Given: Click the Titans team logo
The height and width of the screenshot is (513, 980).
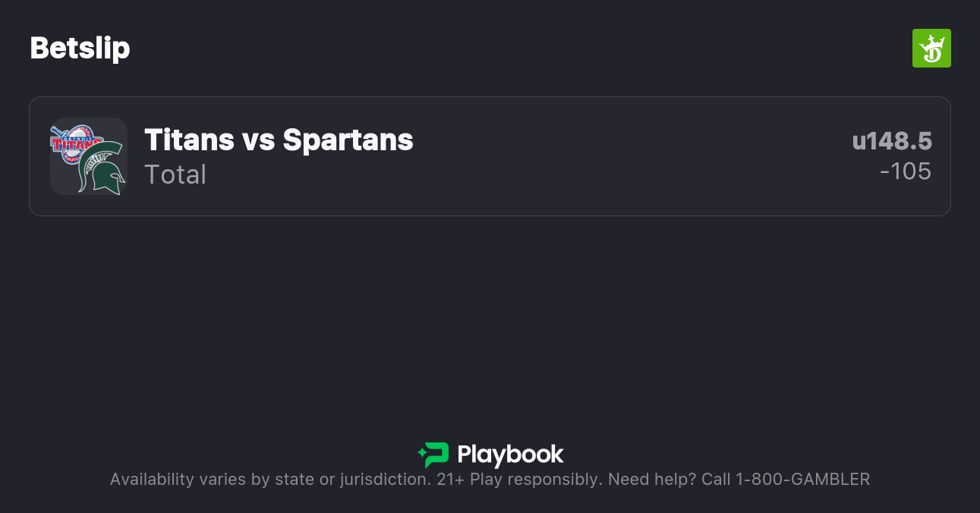Looking at the screenshot, I should click(74, 142).
